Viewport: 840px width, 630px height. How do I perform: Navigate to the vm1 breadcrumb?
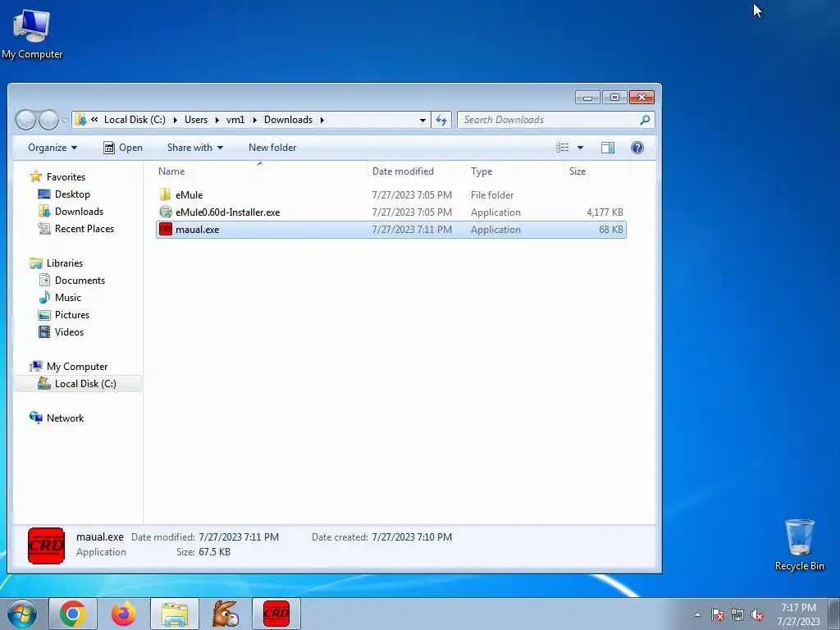235,120
